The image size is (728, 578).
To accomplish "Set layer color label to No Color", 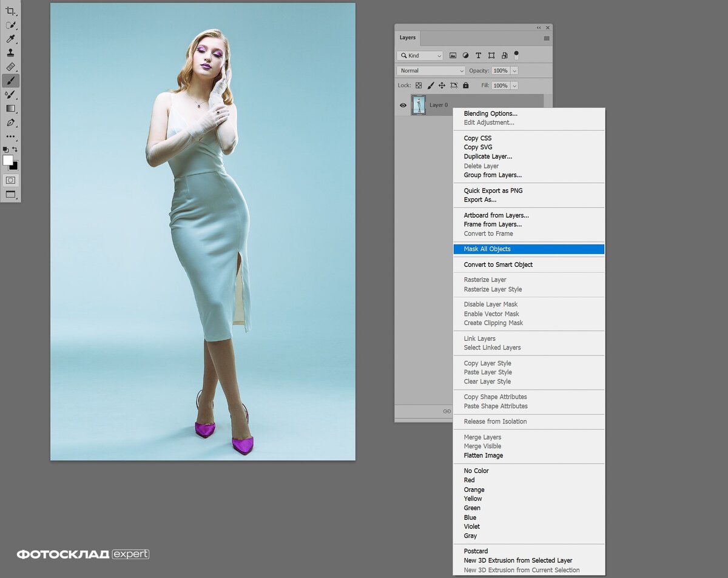I will 476,471.
